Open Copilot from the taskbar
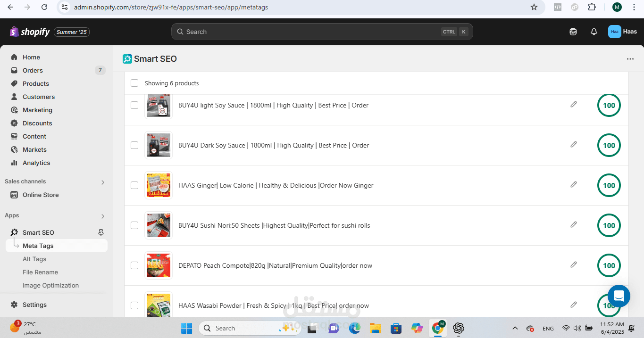This screenshot has width=644, height=338. 417,328
